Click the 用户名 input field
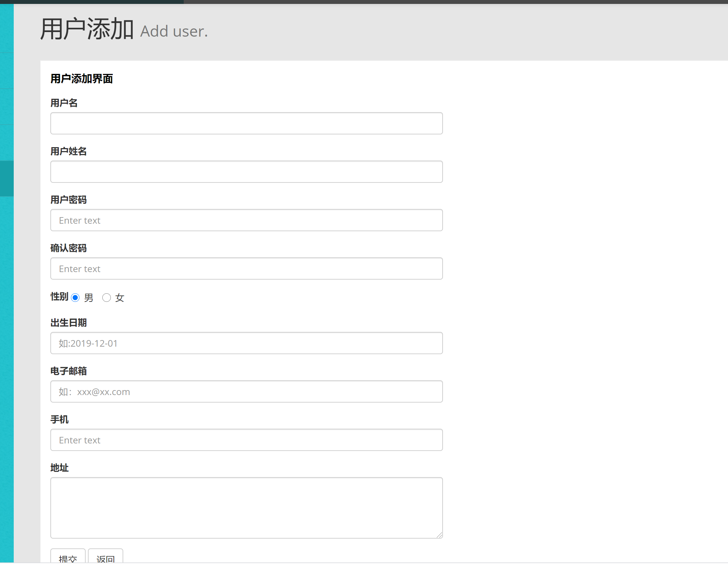728x569 pixels. click(246, 123)
